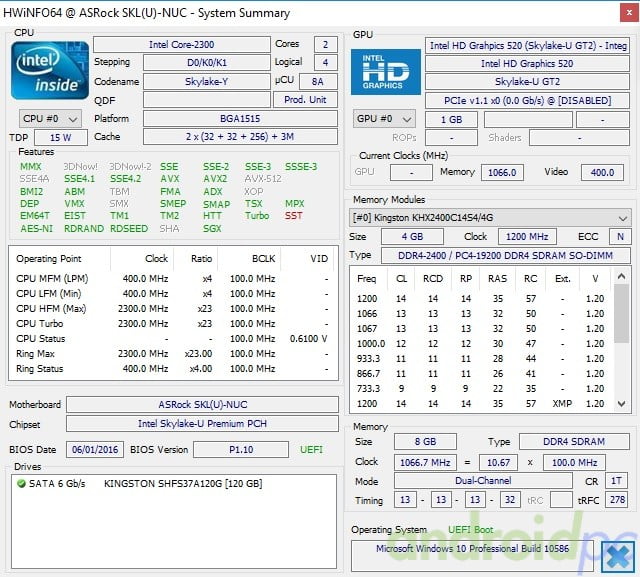Click the memory timings scroll-down arrow
The image size is (640, 577).
[621, 404]
